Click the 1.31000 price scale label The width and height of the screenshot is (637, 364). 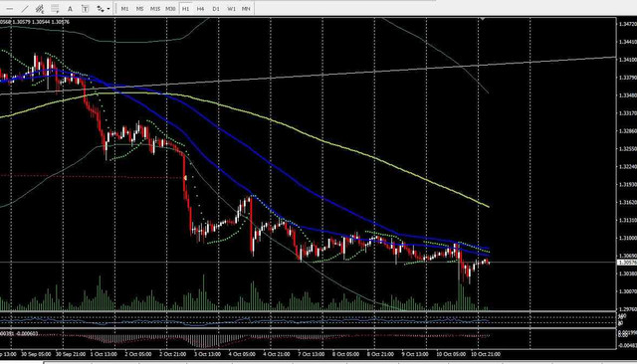coord(628,239)
